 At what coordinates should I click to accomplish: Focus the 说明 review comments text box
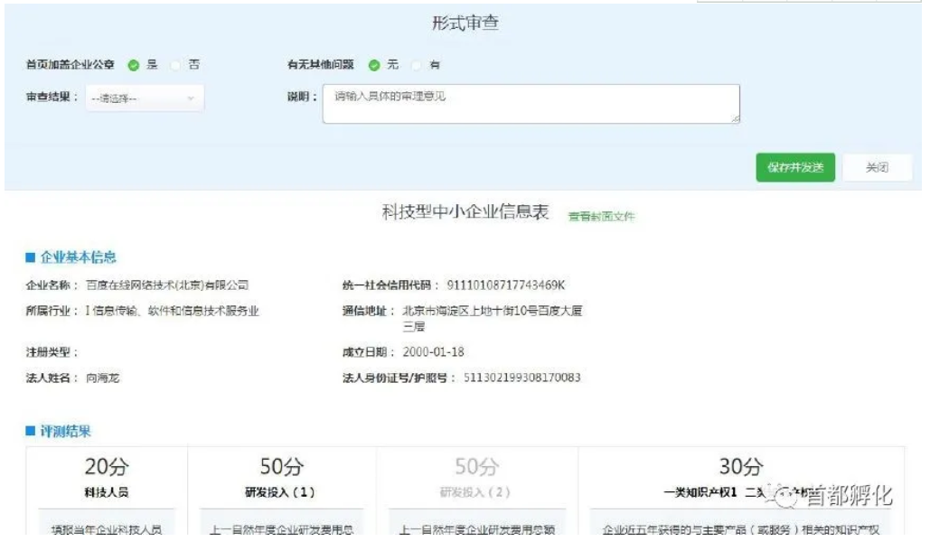click(531, 103)
